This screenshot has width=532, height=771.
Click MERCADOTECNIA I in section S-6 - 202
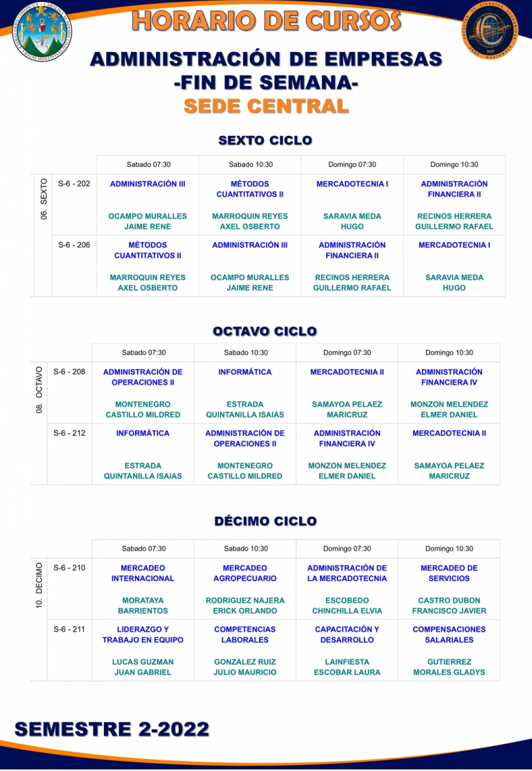[352, 184]
